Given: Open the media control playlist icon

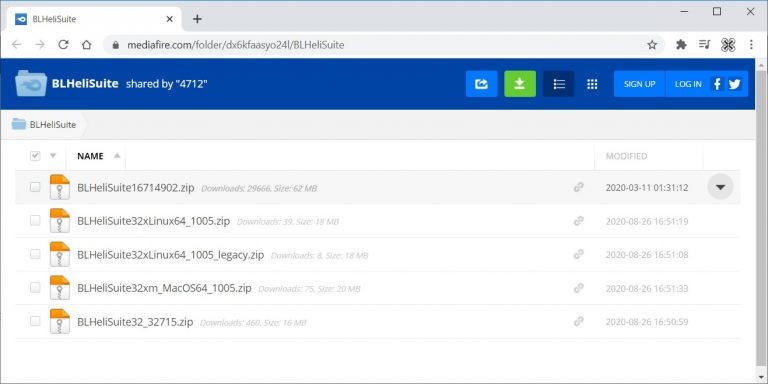Looking at the screenshot, I should click(x=704, y=45).
